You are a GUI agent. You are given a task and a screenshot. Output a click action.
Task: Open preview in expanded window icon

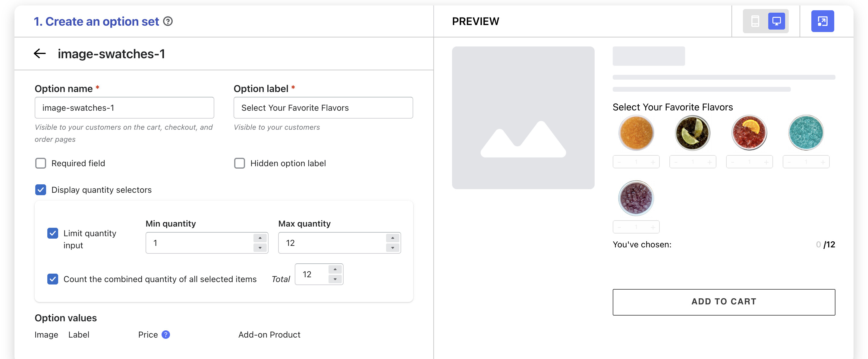click(822, 21)
